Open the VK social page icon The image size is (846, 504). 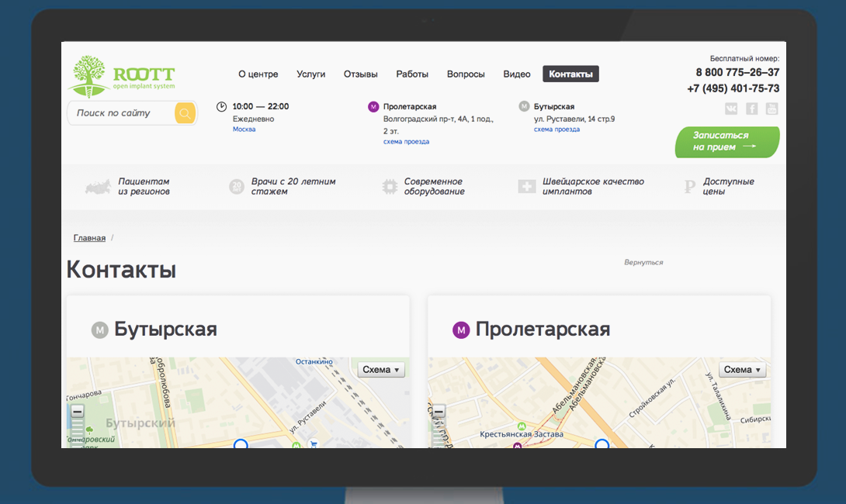[731, 109]
